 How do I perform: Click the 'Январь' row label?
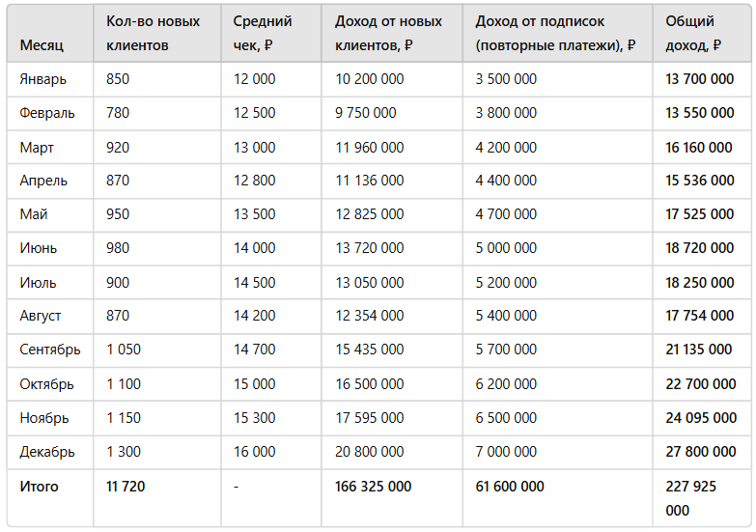click(42, 79)
